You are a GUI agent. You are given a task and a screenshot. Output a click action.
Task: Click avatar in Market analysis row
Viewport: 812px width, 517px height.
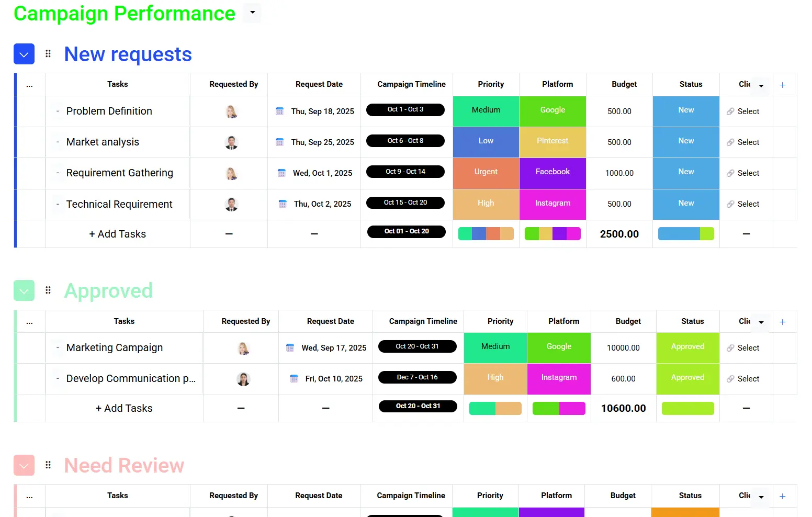coord(231,142)
